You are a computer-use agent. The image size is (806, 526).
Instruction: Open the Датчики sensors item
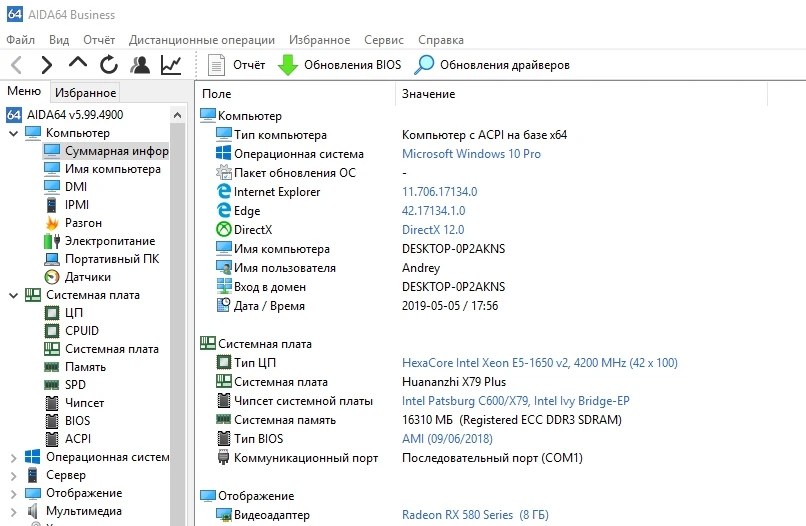click(78, 277)
